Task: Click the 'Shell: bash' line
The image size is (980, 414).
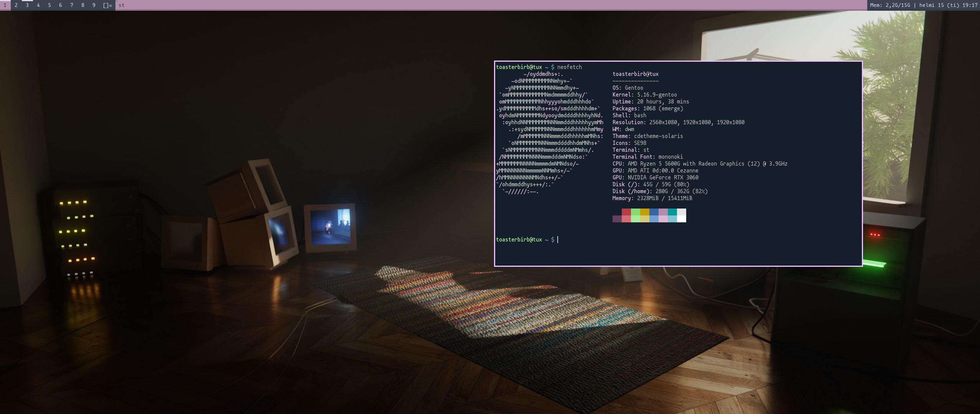Action: point(629,115)
